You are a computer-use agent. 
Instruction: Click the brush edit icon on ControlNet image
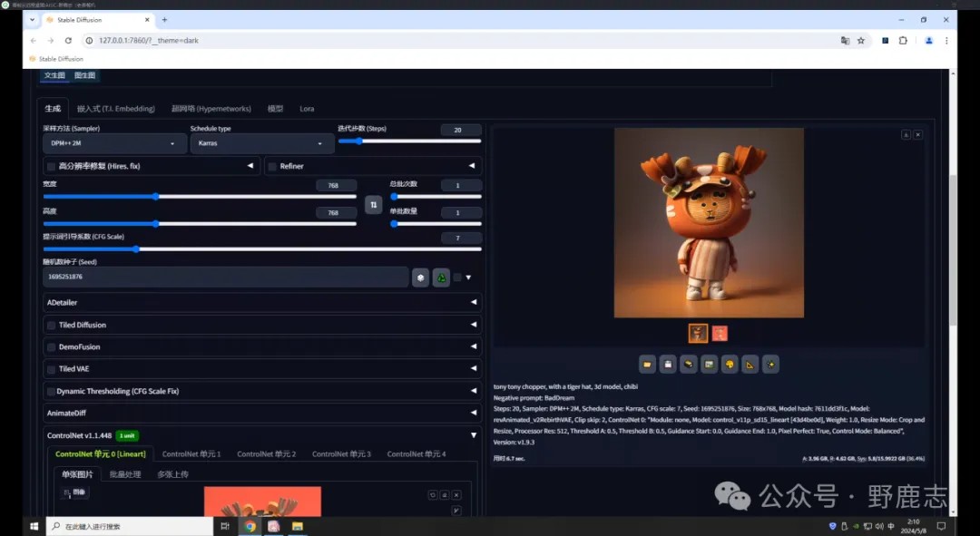[456, 511]
